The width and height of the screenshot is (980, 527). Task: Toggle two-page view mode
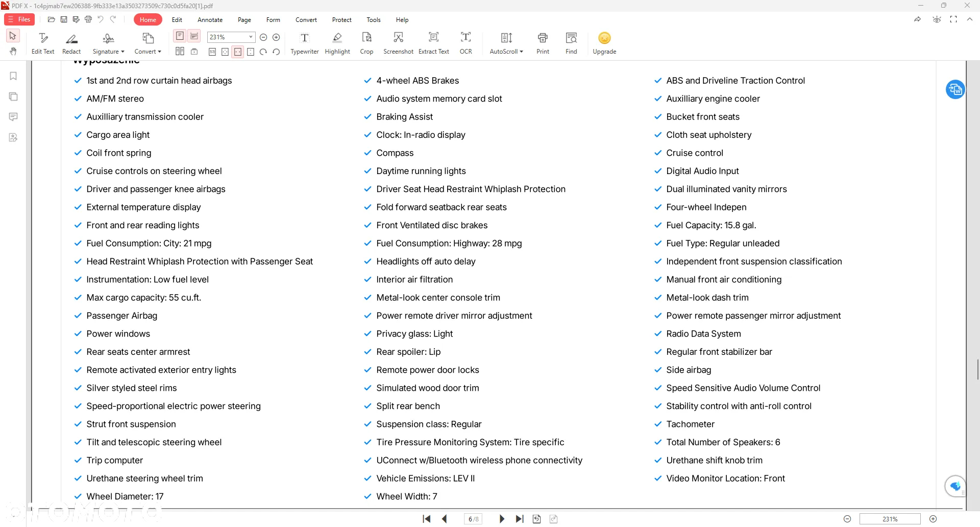coord(180,51)
